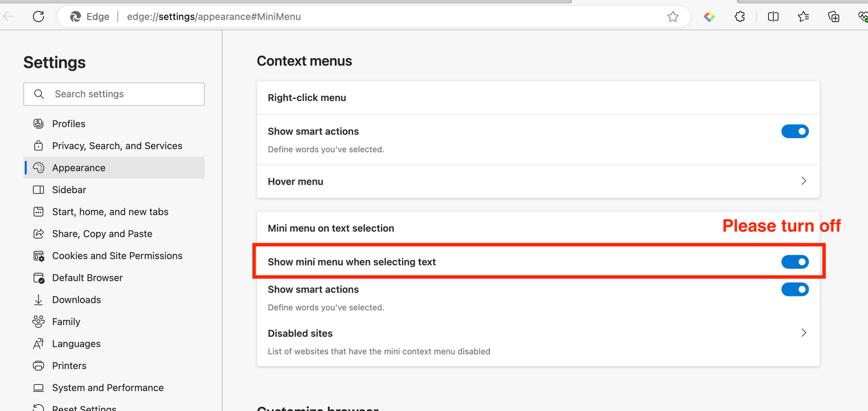Disable Show smart actions under Right-click menu

coord(795,131)
